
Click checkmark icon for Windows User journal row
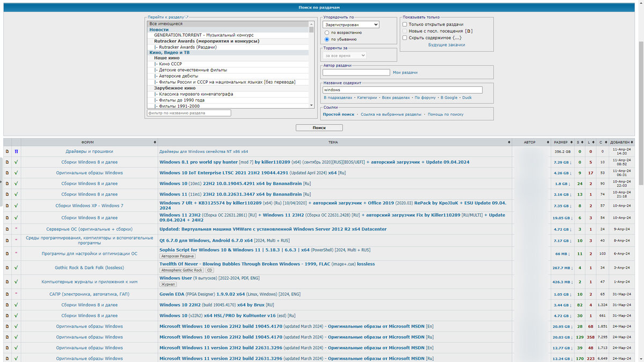(x=16, y=282)
